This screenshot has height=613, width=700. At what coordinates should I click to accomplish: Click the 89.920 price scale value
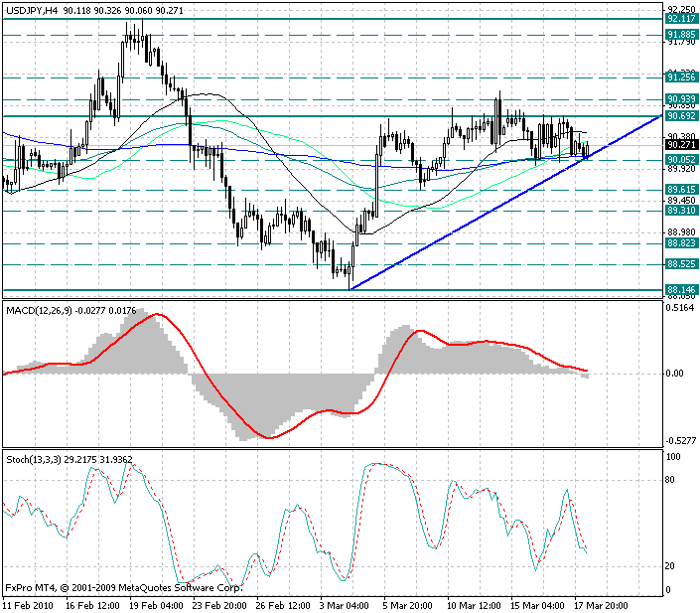pos(681,169)
